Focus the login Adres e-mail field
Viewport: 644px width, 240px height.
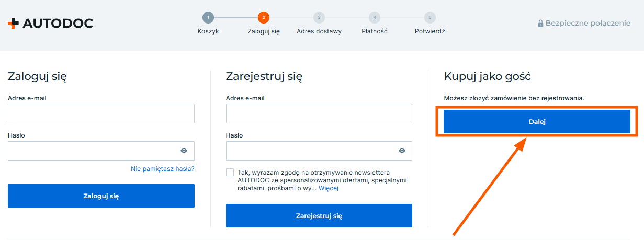pyautogui.click(x=101, y=113)
